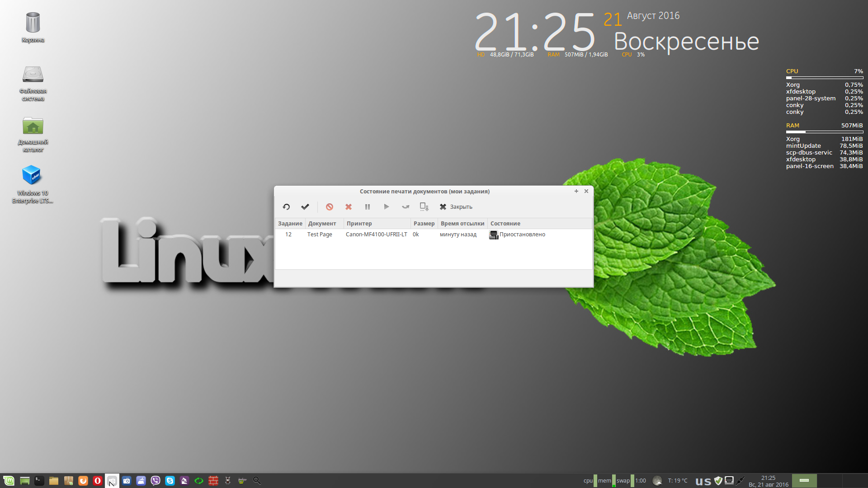Click the move job to printer icon
Viewport: 868px width, 488px height.
click(x=424, y=207)
